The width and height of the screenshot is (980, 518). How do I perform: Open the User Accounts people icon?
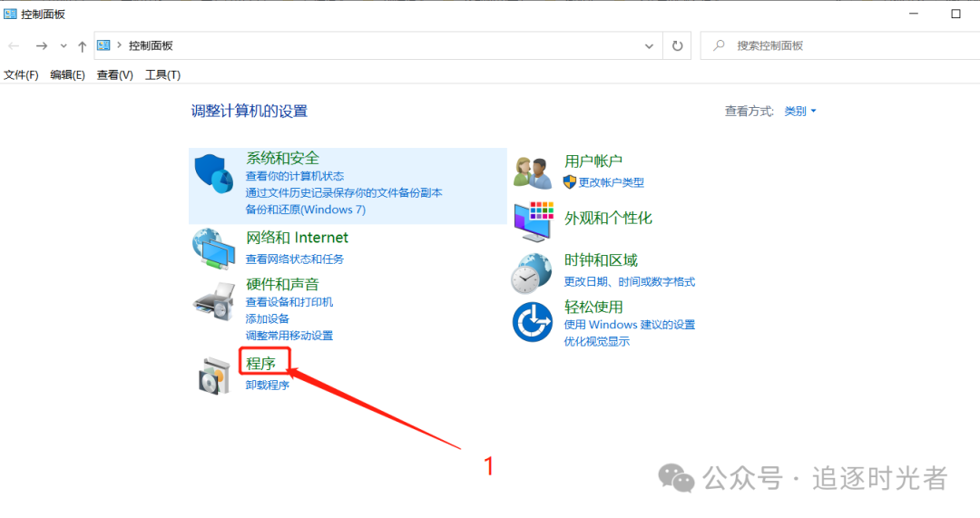(x=533, y=172)
